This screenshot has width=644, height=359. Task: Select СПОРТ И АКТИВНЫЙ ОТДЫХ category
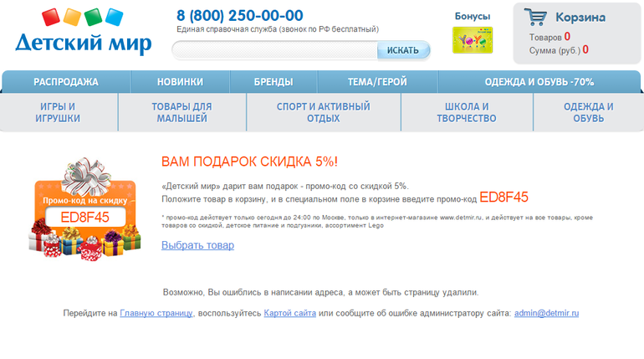(x=323, y=113)
